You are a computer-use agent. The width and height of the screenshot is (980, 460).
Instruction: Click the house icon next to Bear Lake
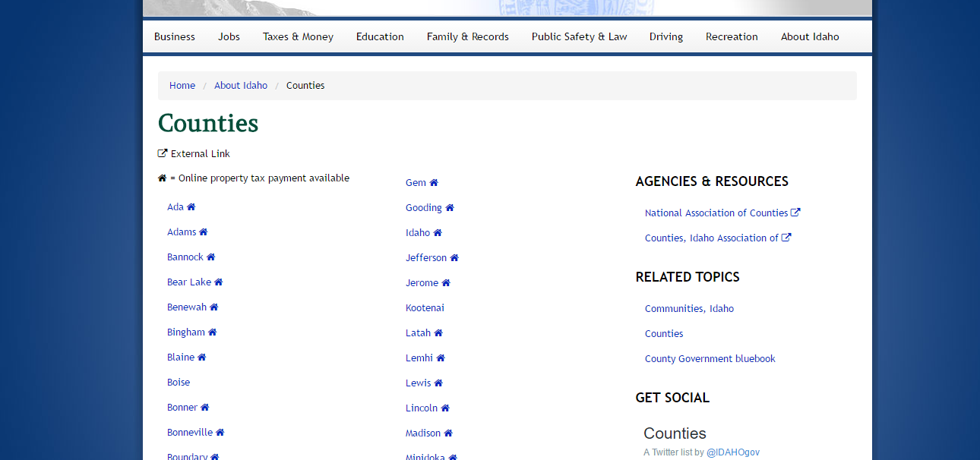[219, 282]
